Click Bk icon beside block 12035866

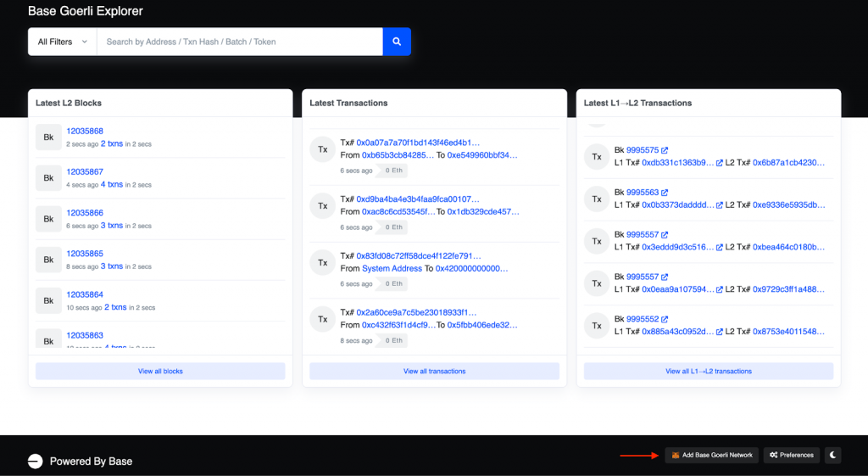[48, 219]
